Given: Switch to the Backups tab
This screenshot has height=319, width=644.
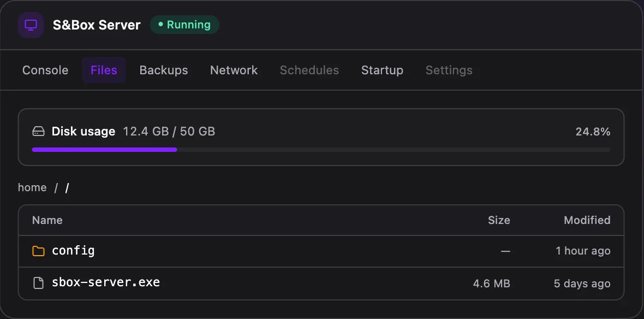Looking at the screenshot, I should pyautogui.click(x=164, y=70).
